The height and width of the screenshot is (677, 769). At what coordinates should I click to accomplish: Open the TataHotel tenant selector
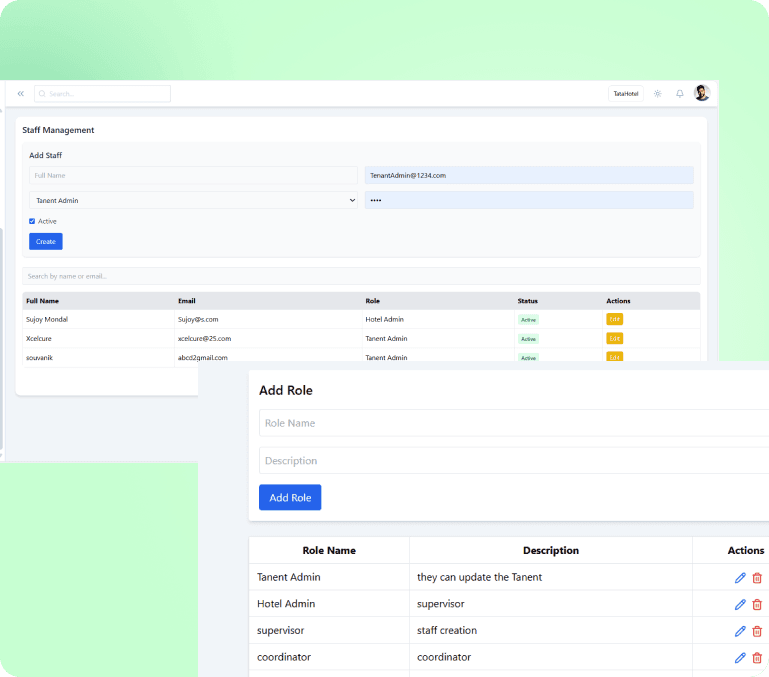(626, 94)
